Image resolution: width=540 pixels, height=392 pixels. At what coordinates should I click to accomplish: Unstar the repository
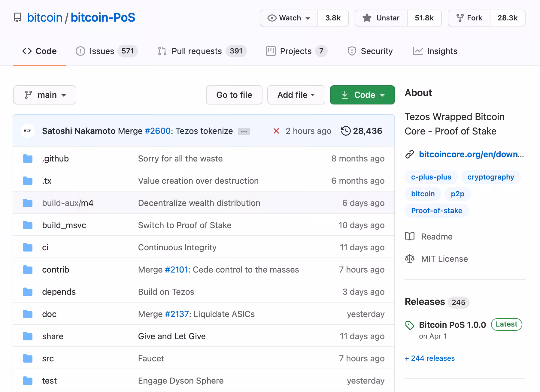click(x=381, y=18)
